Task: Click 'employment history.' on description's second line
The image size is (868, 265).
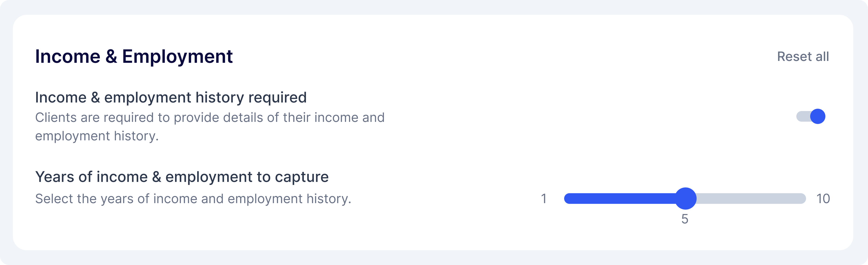Action: click(x=97, y=136)
